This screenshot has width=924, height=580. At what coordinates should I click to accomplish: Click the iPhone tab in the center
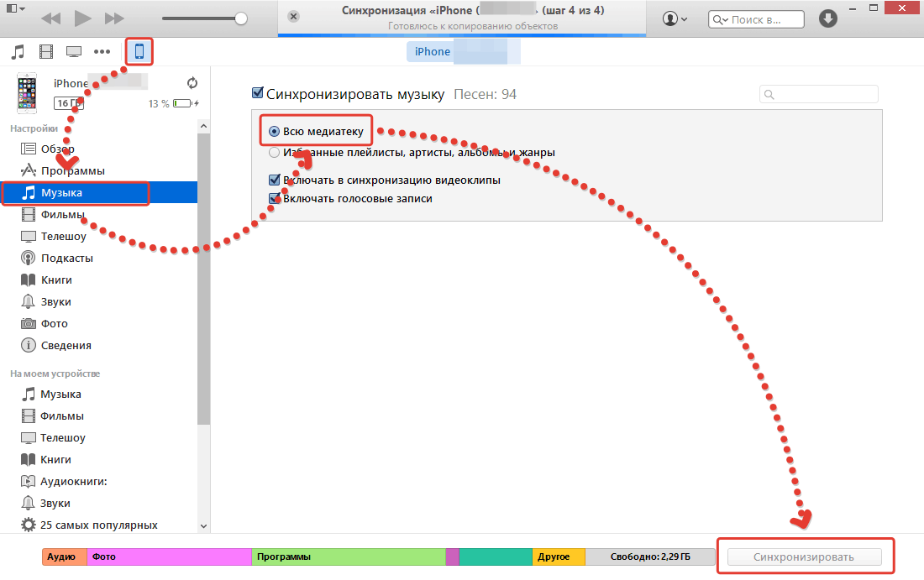[x=433, y=52]
